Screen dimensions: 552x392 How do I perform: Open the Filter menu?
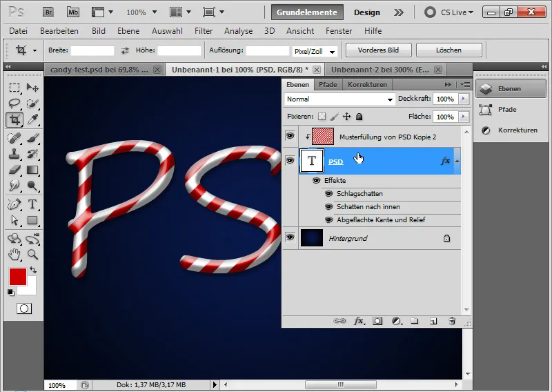204,31
